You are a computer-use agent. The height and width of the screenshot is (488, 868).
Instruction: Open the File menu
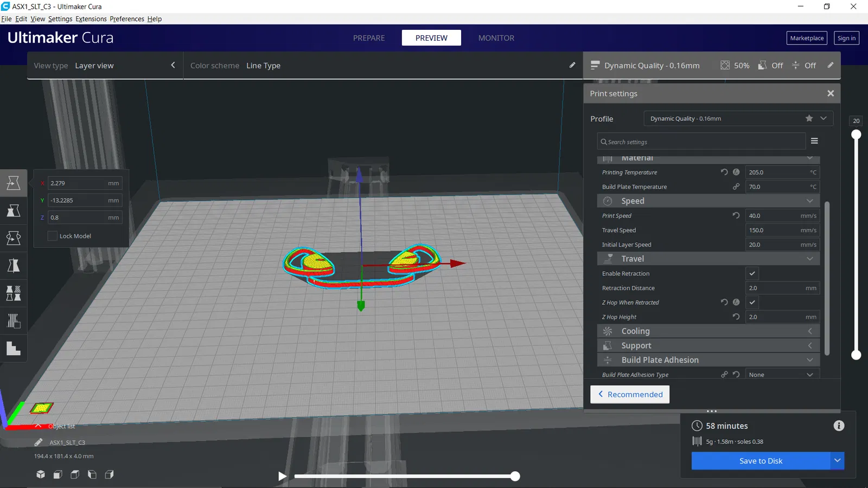tap(7, 18)
